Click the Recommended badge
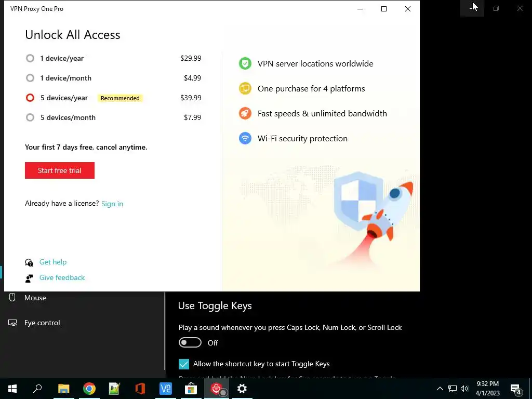The image size is (532, 399). click(x=120, y=98)
